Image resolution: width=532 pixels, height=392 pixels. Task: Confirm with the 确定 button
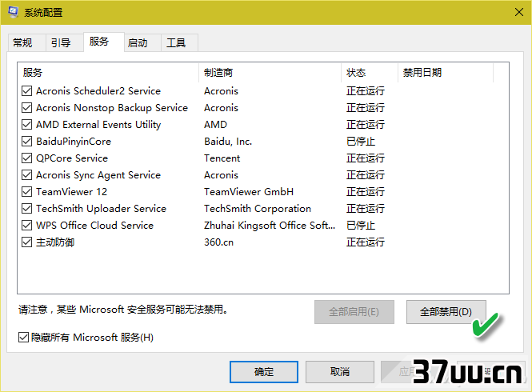coord(264,372)
